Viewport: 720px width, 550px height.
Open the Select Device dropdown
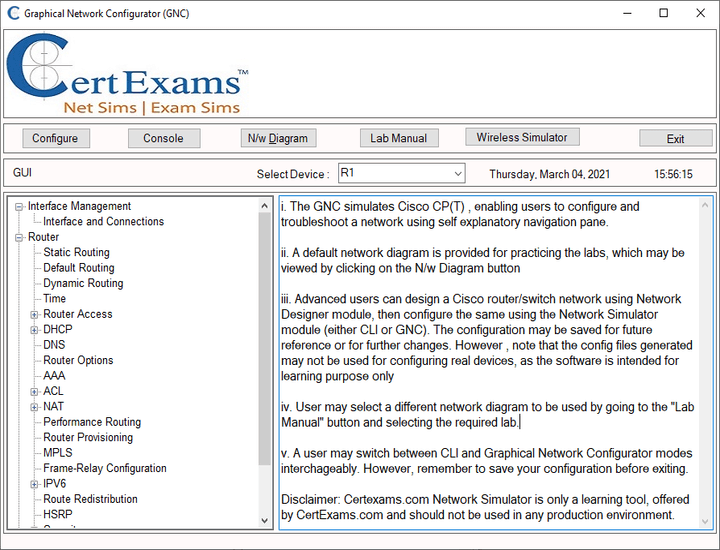[402, 173]
